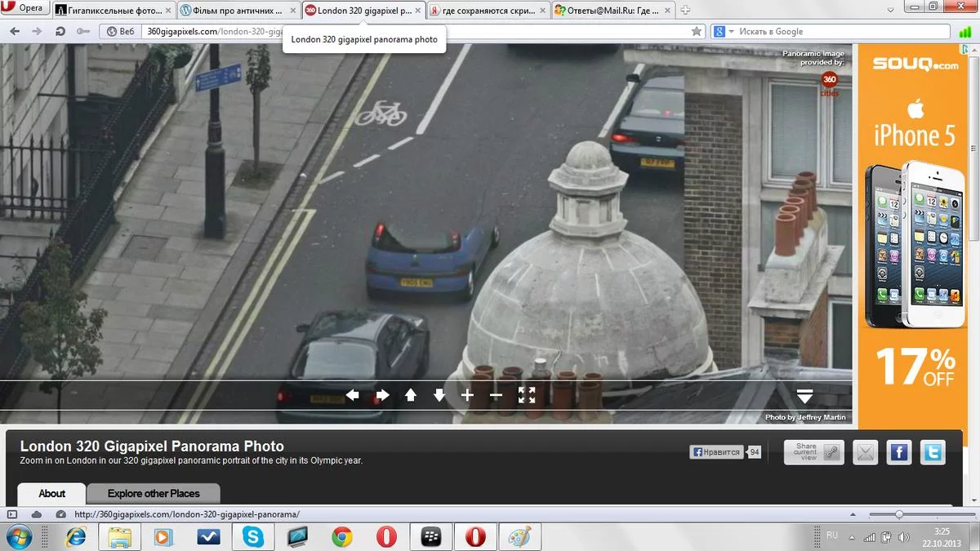Reload the current page
This screenshot has width=980, height=551.
click(60, 31)
